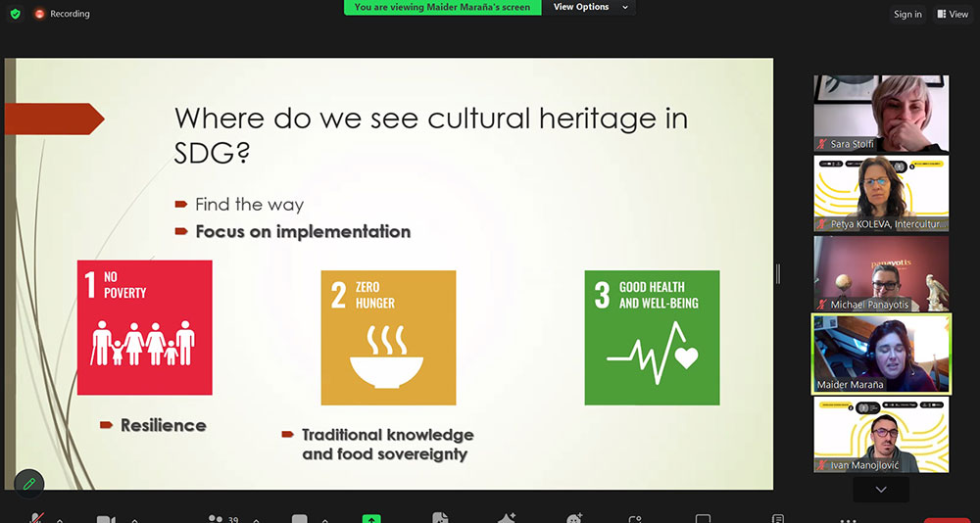Expand the View Options dropdown

click(587, 7)
